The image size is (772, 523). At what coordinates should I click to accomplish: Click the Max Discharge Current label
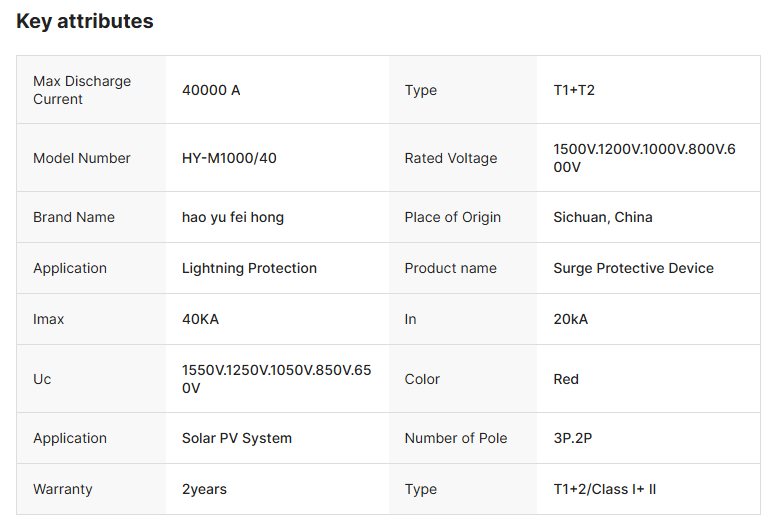pyautogui.click(x=82, y=90)
